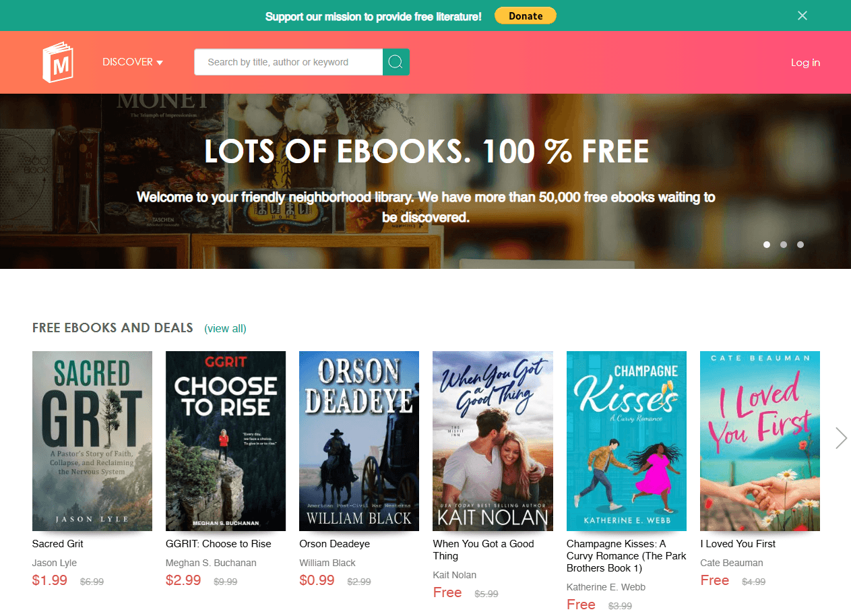851x616 pixels.
Task: Open the I Loved You First cover
Action: [x=760, y=441]
